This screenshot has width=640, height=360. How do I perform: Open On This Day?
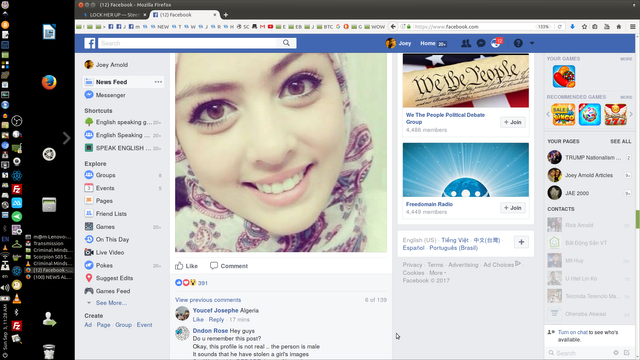pyautogui.click(x=112, y=240)
